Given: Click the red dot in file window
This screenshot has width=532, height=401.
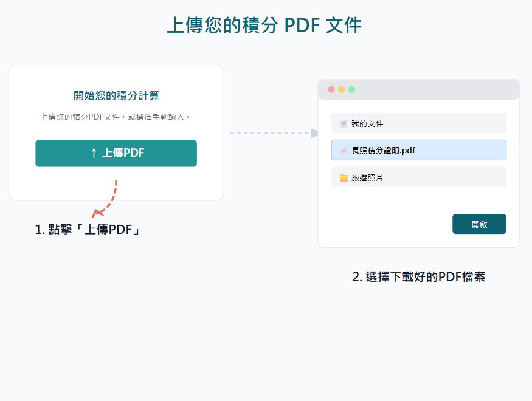Looking at the screenshot, I should click(x=331, y=89).
